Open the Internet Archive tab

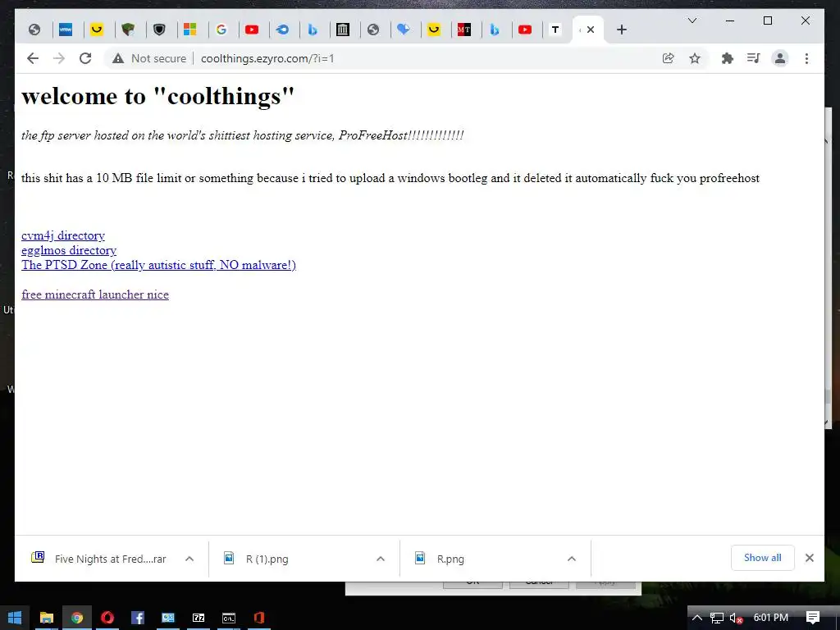[x=343, y=30]
